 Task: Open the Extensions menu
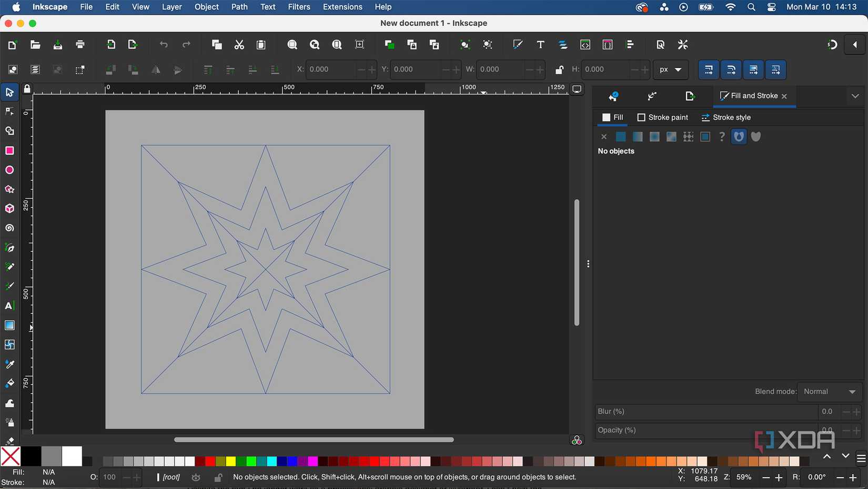[x=342, y=7]
